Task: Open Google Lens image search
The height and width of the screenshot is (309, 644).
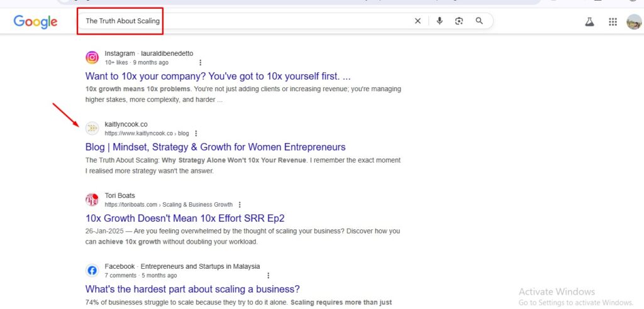Action: coord(459,21)
